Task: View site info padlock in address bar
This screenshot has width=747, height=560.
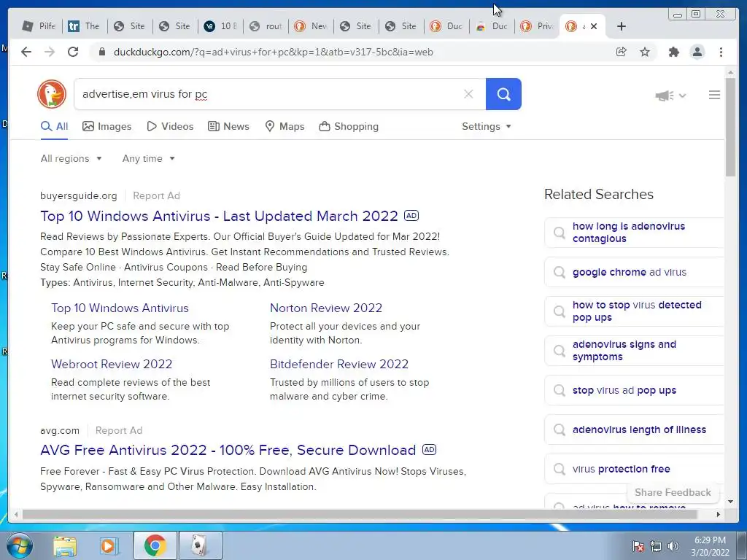Action: pyautogui.click(x=101, y=52)
